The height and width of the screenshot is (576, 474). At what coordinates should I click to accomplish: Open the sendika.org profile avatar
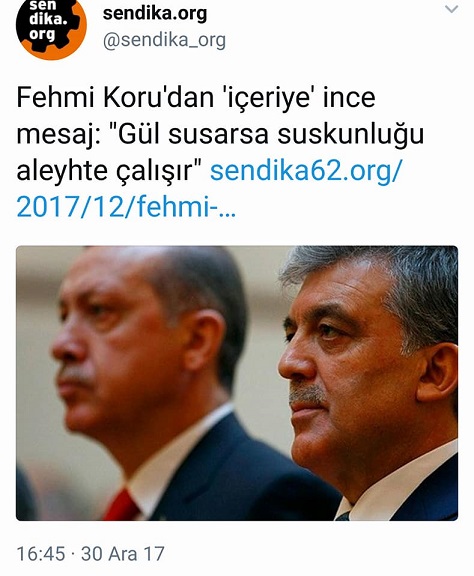51,26
